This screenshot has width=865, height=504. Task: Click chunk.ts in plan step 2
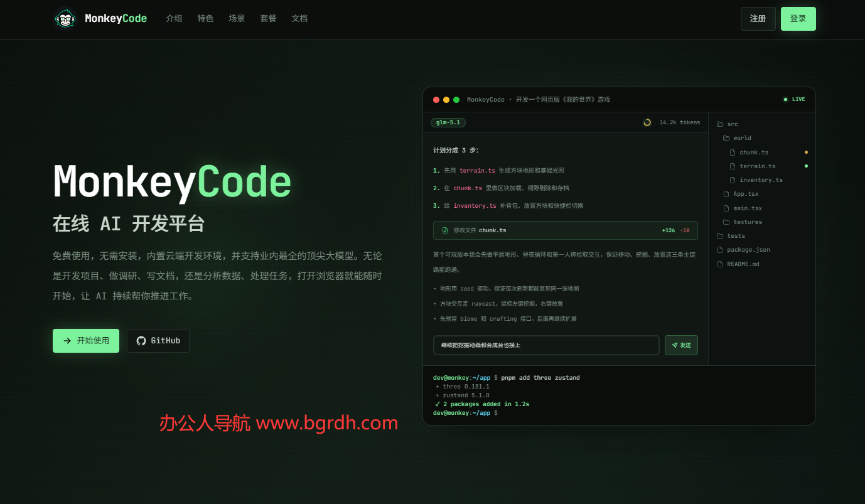468,188
